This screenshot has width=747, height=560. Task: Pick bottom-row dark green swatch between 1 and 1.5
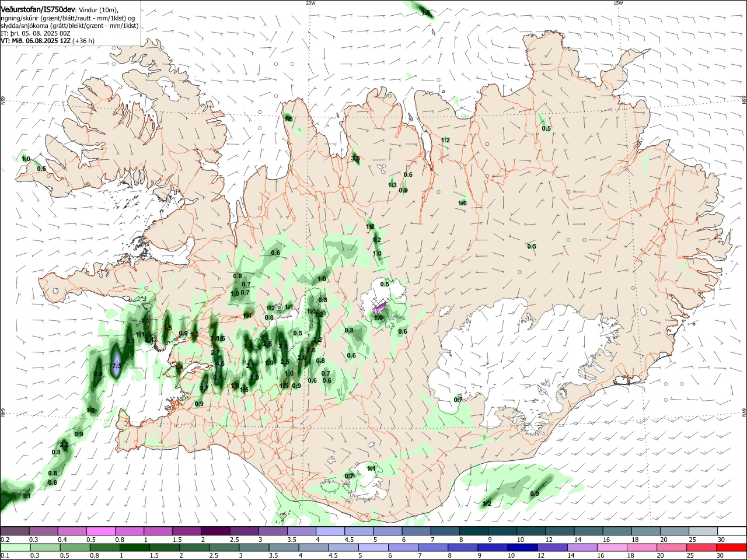pyautogui.click(x=134, y=547)
